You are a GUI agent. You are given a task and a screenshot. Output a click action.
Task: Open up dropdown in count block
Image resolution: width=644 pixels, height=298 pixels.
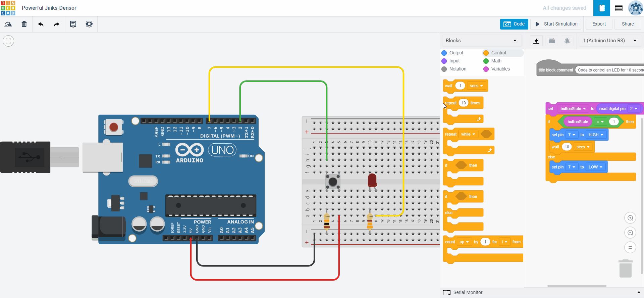point(464,242)
